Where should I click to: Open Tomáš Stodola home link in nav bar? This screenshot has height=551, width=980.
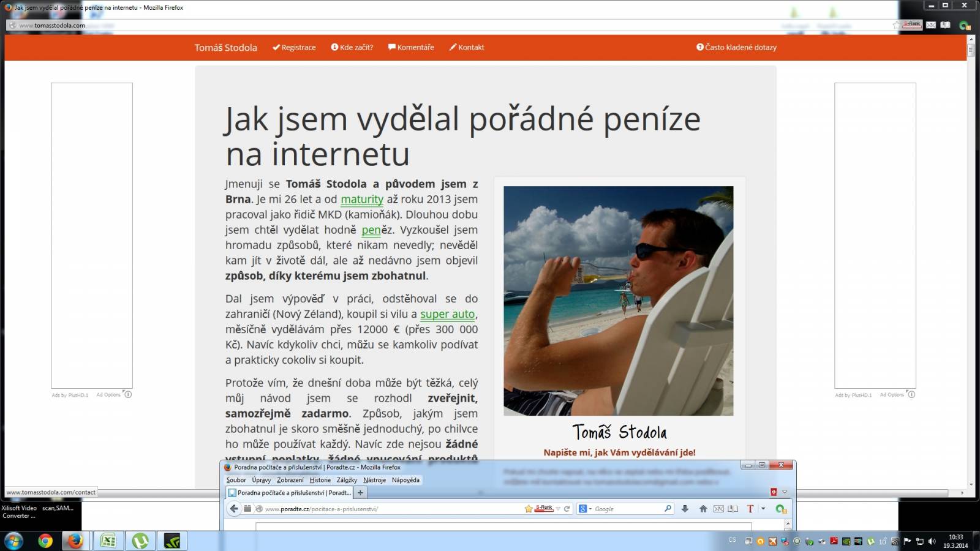click(x=226, y=48)
